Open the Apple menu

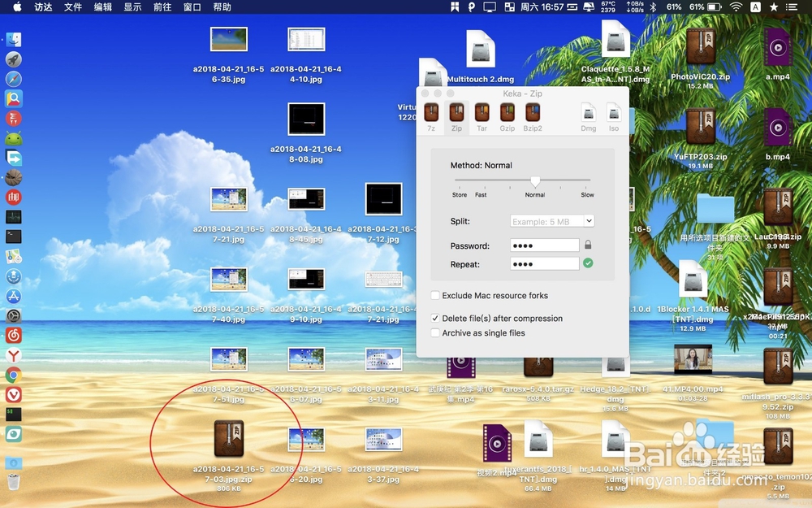coord(17,7)
